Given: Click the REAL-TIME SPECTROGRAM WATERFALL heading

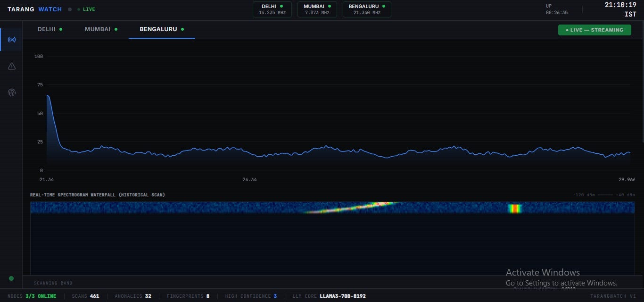Looking at the screenshot, I should tap(98, 195).
